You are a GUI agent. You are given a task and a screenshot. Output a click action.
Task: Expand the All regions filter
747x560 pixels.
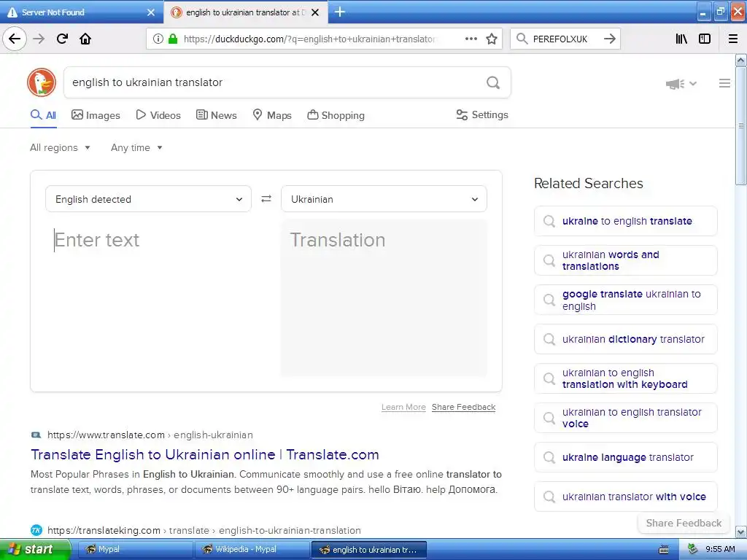click(x=60, y=147)
